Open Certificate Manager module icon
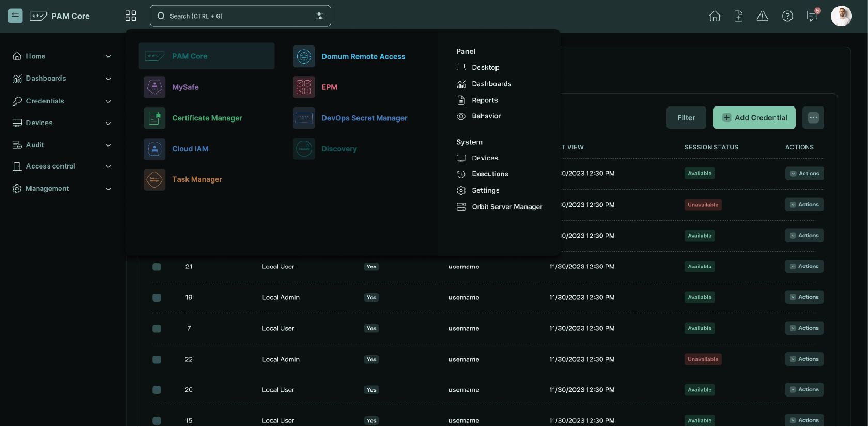Image resolution: width=868 pixels, height=427 pixels. tap(154, 118)
